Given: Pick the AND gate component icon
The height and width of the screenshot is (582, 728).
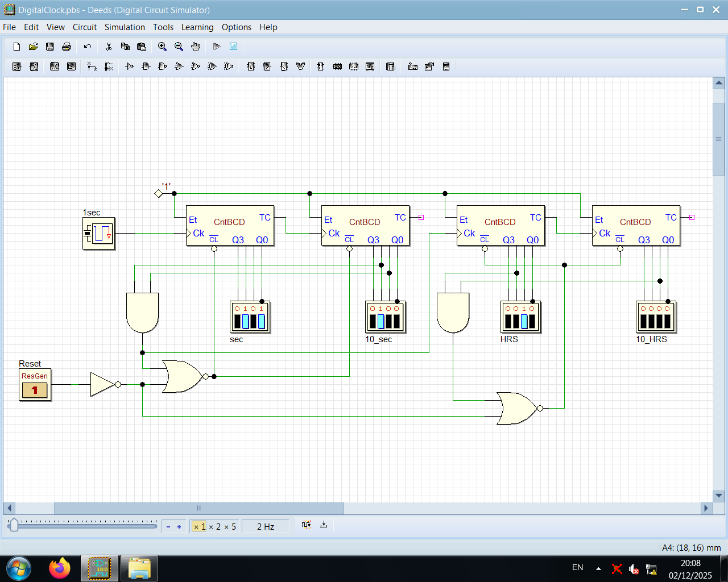Looking at the screenshot, I should pyautogui.click(x=146, y=66).
